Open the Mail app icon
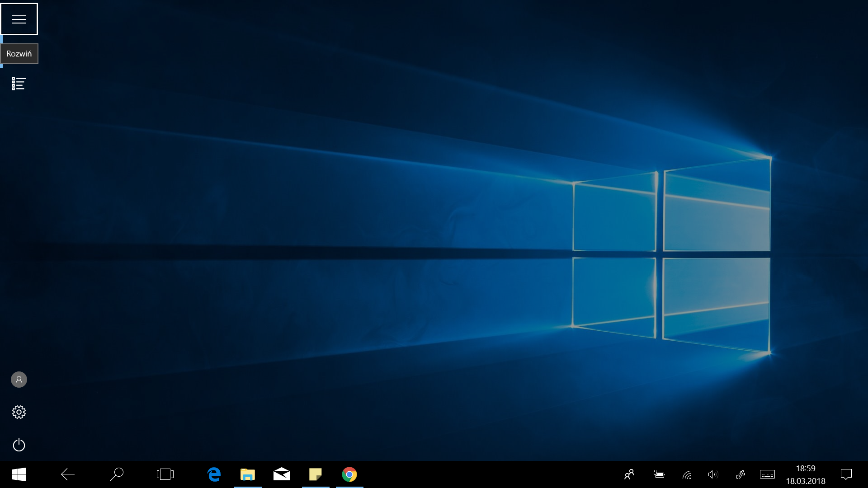This screenshot has height=488, width=868. pyautogui.click(x=282, y=474)
